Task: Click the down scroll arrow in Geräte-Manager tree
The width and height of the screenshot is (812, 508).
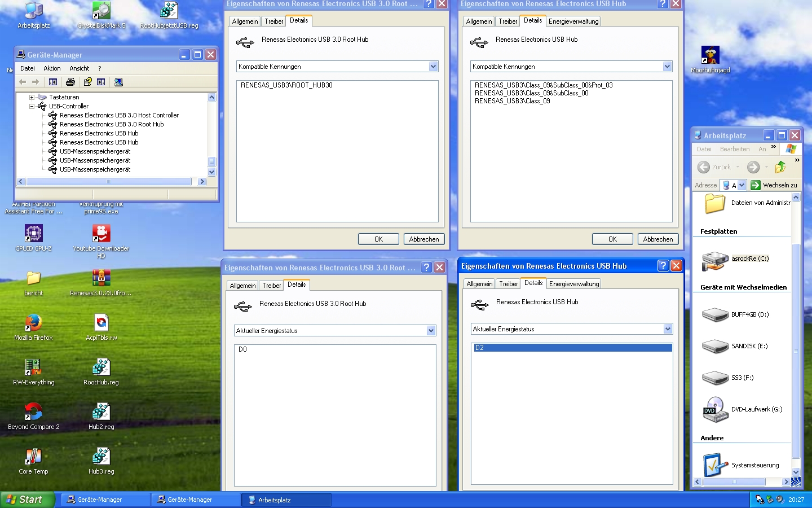Action: pos(212,172)
